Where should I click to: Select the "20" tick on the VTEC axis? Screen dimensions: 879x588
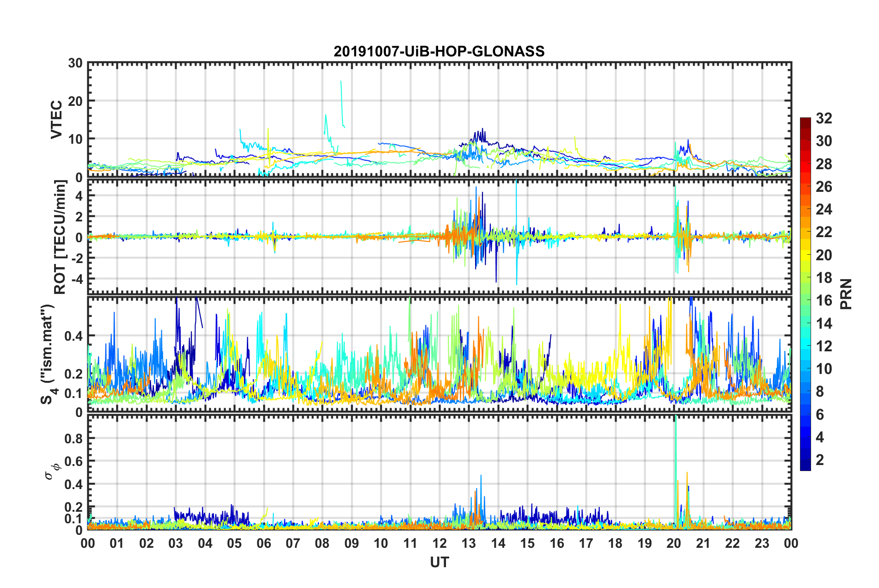pos(75,101)
